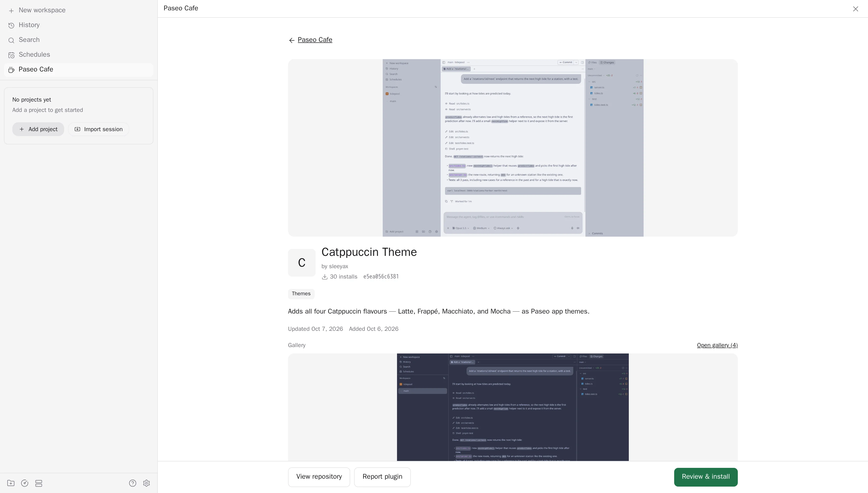
Task: Click the Add project button
Action: click(x=38, y=129)
